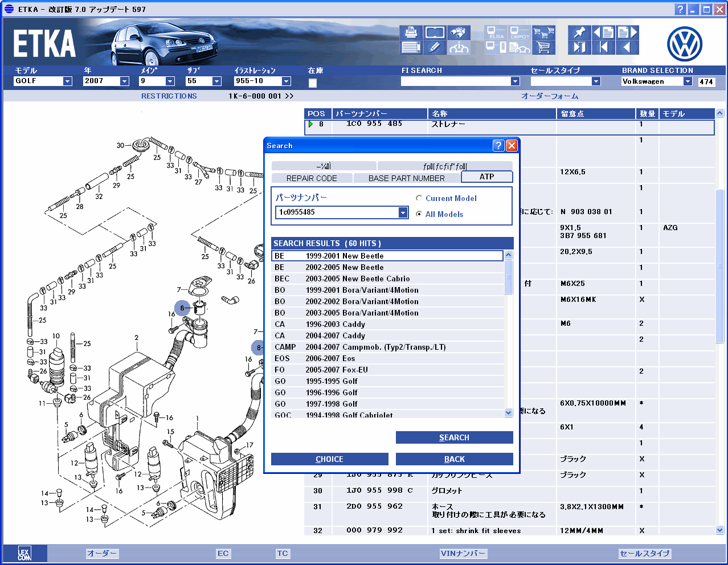The image size is (728, 565).
Task: Open the VINナンバー tab in the bottom bar
Action: pyautogui.click(x=463, y=553)
